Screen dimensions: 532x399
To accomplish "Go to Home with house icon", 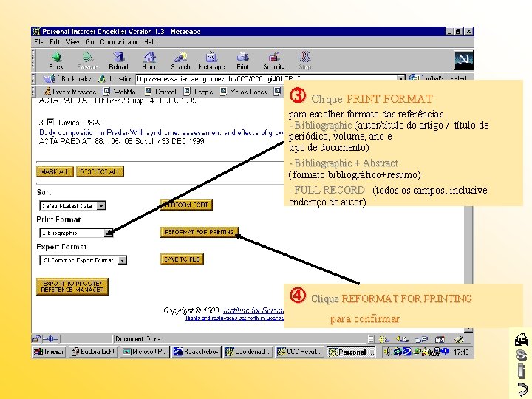I will pyautogui.click(x=149, y=61).
